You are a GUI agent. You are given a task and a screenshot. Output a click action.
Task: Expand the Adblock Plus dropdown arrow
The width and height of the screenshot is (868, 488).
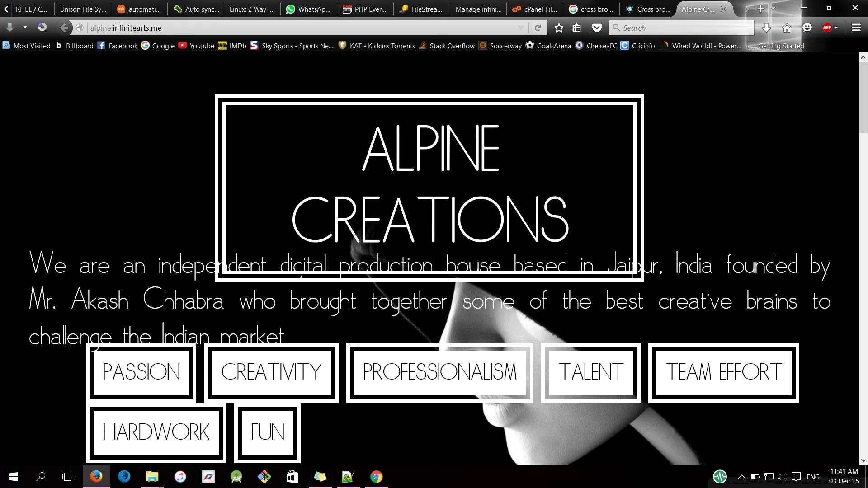(x=836, y=28)
